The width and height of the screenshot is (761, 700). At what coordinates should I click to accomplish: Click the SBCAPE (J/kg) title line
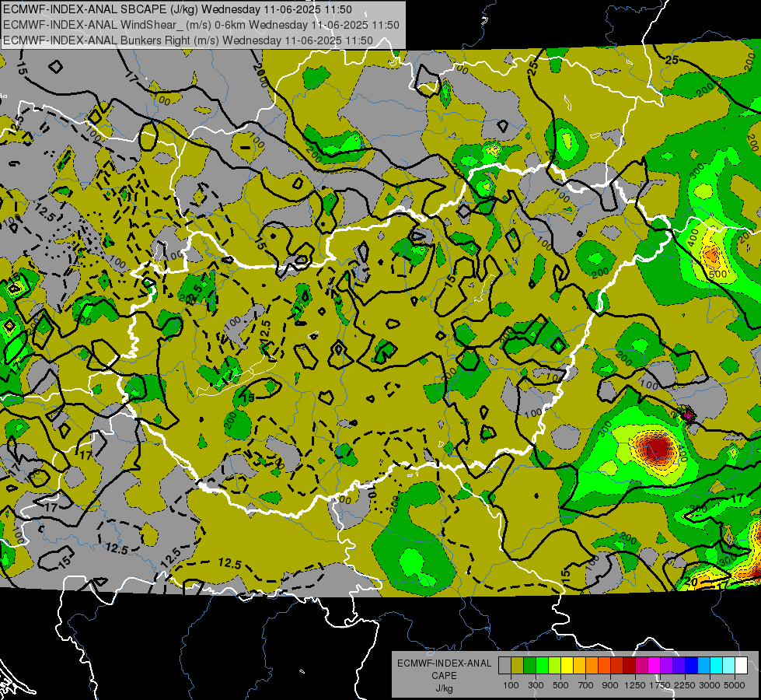point(178,9)
